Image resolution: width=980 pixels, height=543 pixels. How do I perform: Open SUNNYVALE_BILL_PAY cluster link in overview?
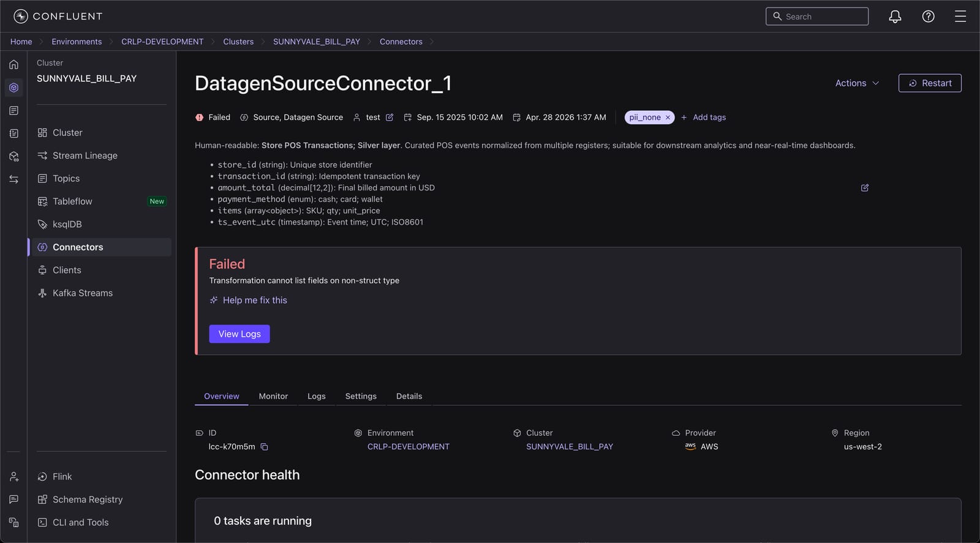pyautogui.click(x=570, y=447)
